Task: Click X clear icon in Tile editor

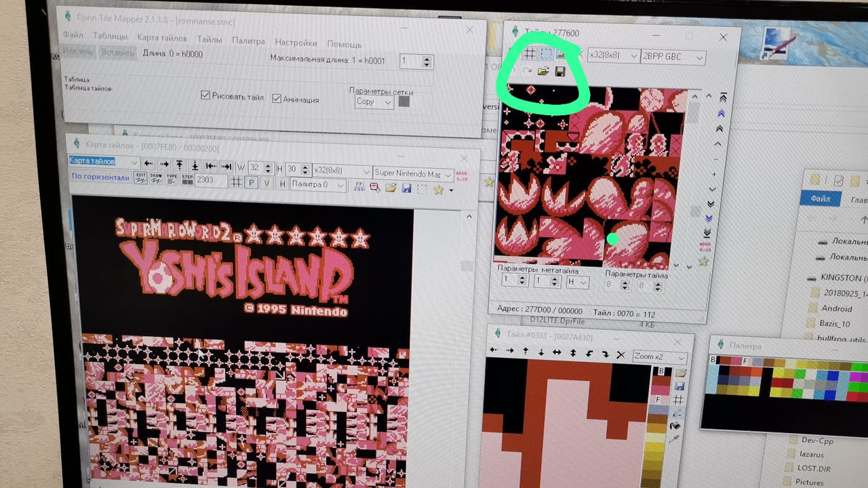Action: tap(621, 354)
